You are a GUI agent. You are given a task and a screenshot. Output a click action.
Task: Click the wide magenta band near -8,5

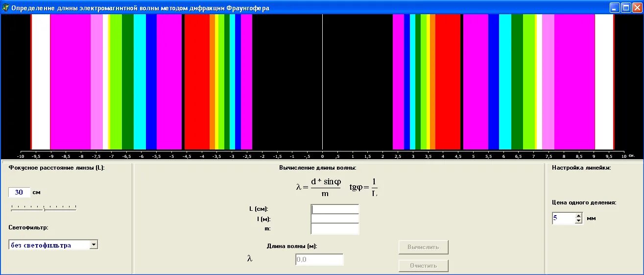pos(70,81)
